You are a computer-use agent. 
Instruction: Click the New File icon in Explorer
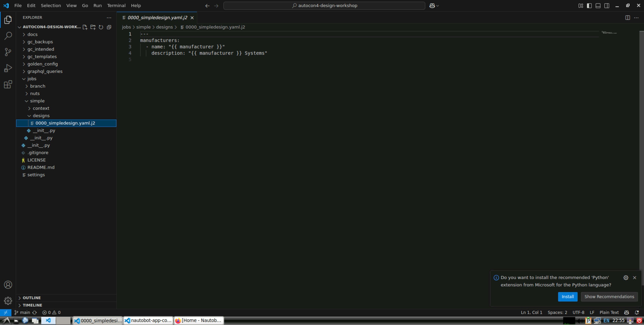tap(85, 27)
